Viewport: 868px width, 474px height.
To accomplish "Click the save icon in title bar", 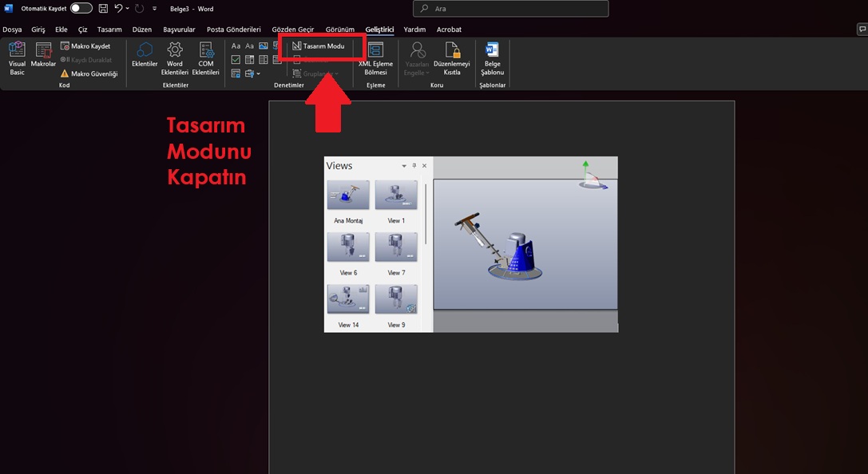I will [103, 9].
